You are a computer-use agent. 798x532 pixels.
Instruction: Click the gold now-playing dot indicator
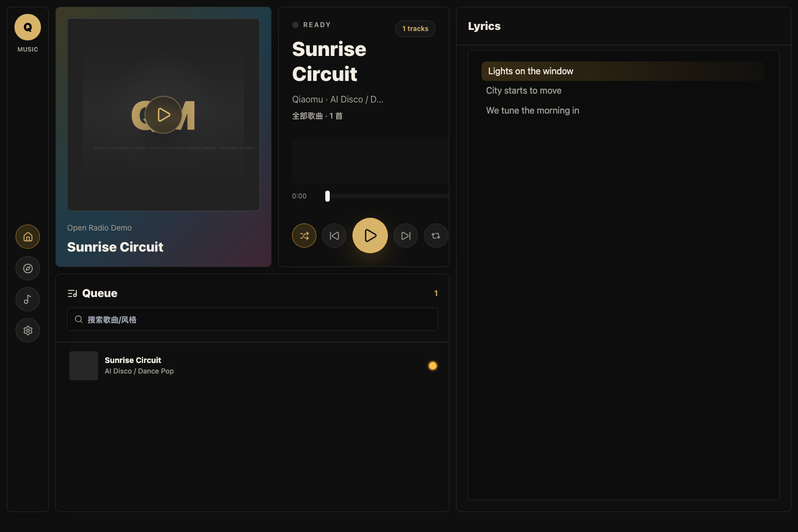pyautogui.click(x=433, y=366)
